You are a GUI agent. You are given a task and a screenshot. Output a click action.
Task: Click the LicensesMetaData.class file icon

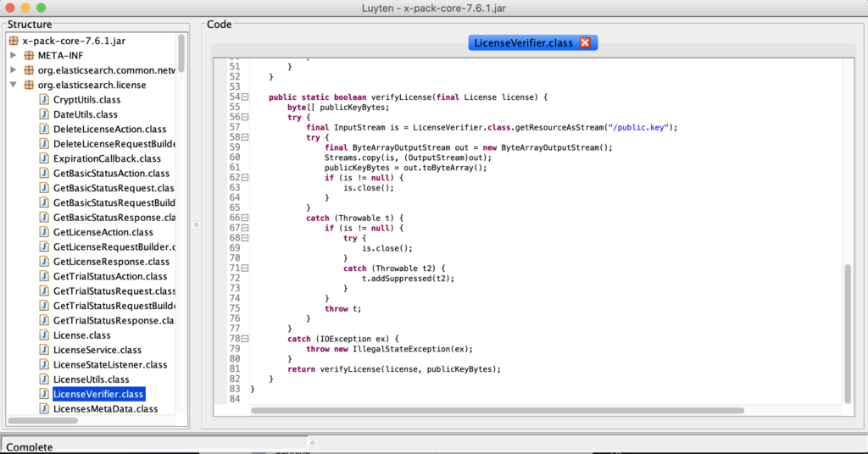[44, 408]
